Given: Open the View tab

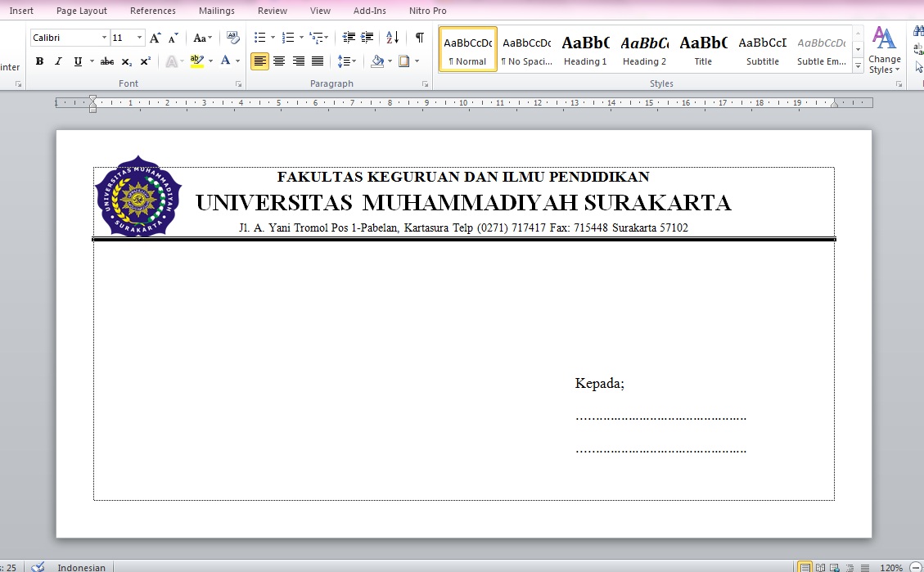Looking at the screenshot, I should pos(320,11).
